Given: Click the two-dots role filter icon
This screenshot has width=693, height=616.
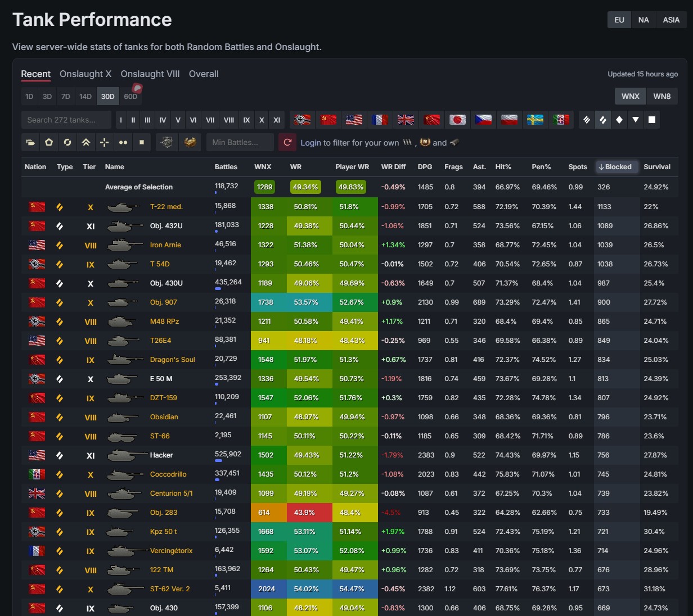Looking at the screenshot, I should [123, 142].
